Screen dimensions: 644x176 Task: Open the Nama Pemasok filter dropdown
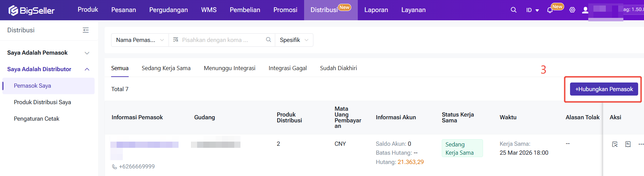[140, 40]
